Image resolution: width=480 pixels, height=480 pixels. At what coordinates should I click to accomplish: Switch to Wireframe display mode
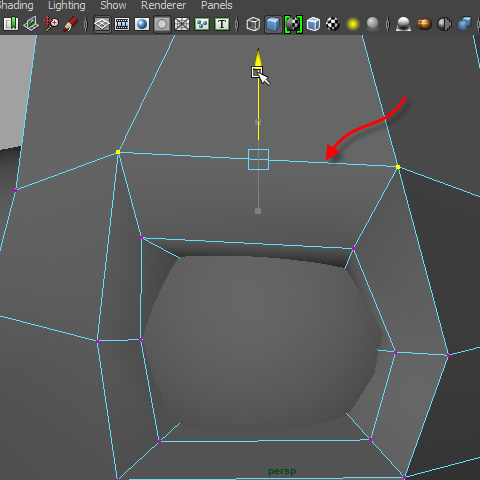pos(253,24)
